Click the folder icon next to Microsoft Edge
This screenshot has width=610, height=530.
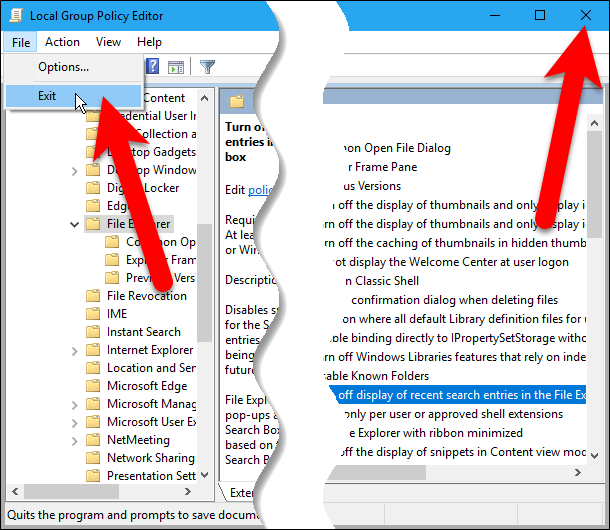point(93,386)
